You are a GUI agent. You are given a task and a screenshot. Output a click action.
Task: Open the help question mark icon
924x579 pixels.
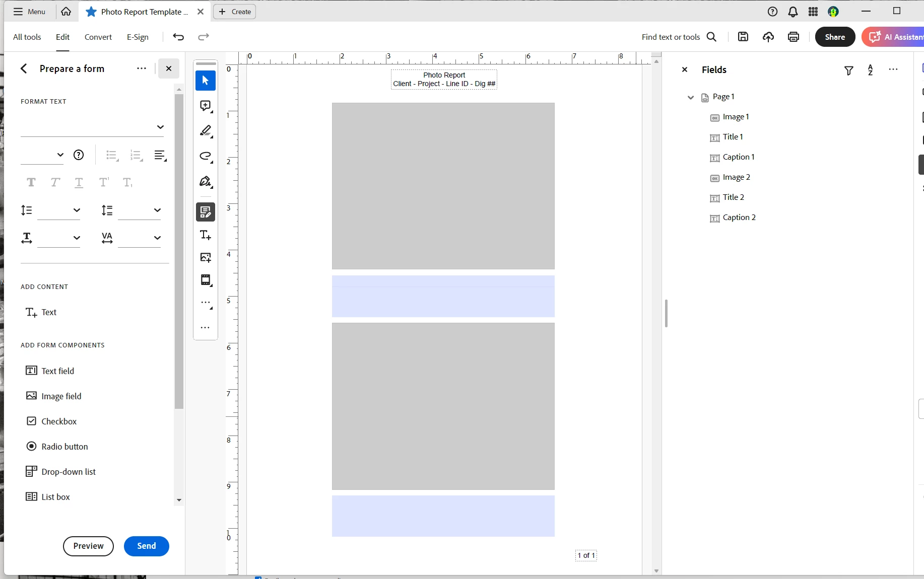point(773,12)
